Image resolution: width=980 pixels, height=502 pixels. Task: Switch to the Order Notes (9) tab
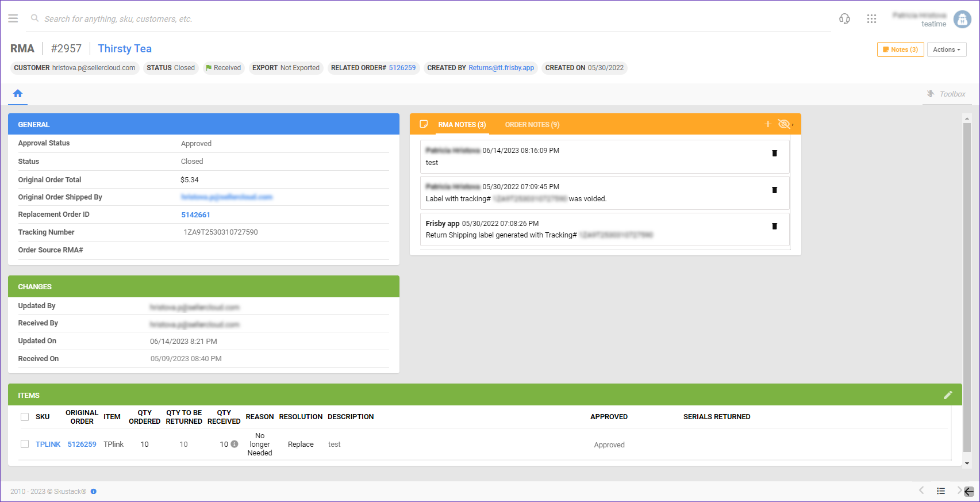pyautogui.click(x=532, y=125)
